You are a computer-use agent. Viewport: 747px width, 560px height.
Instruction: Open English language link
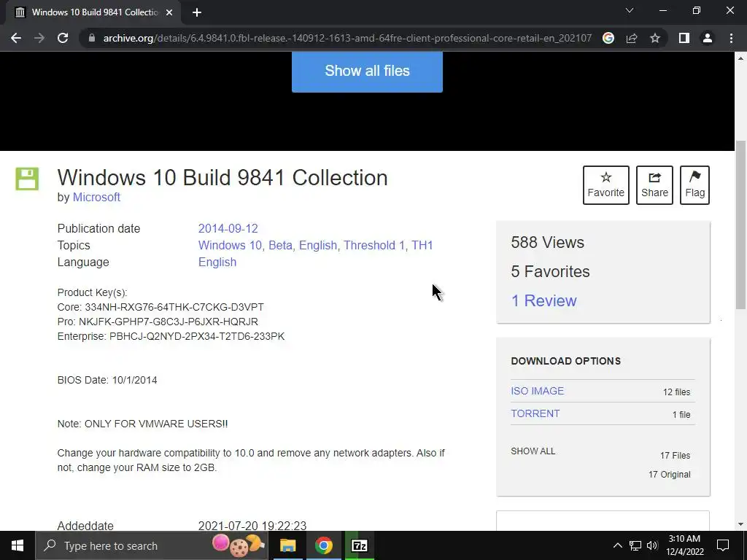(x=217, y=262)
